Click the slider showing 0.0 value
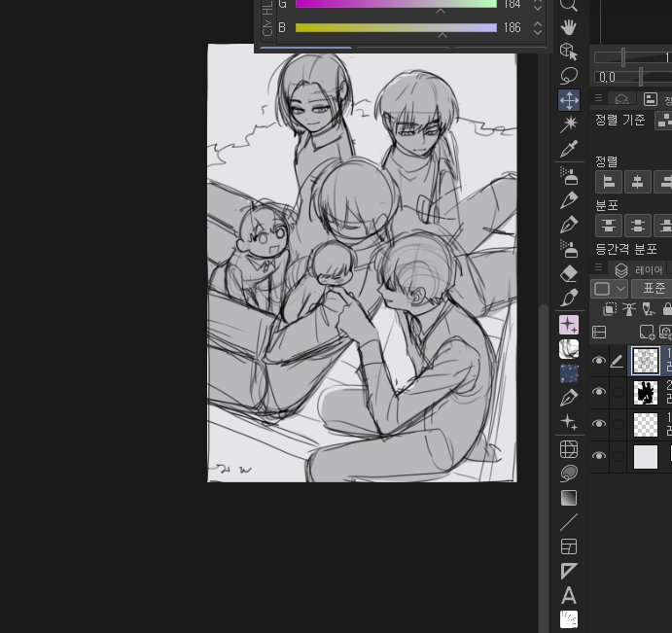Image resolution: width=672 pixels, height=633 pixels. (x=633, y=77)
